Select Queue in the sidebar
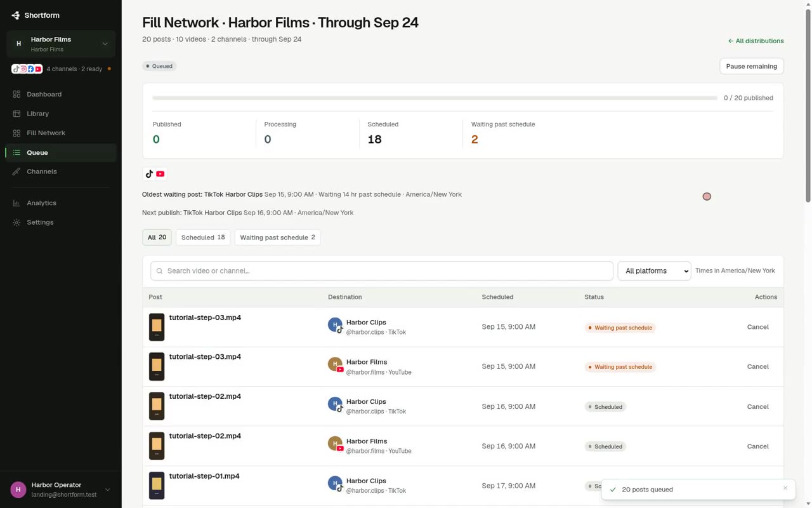The image size is (812, 508). [x=61, y=152]
